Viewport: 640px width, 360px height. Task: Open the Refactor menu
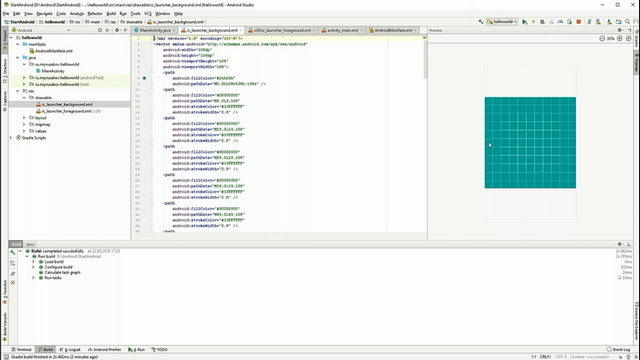pyautogui.click(x=95, y=13)
